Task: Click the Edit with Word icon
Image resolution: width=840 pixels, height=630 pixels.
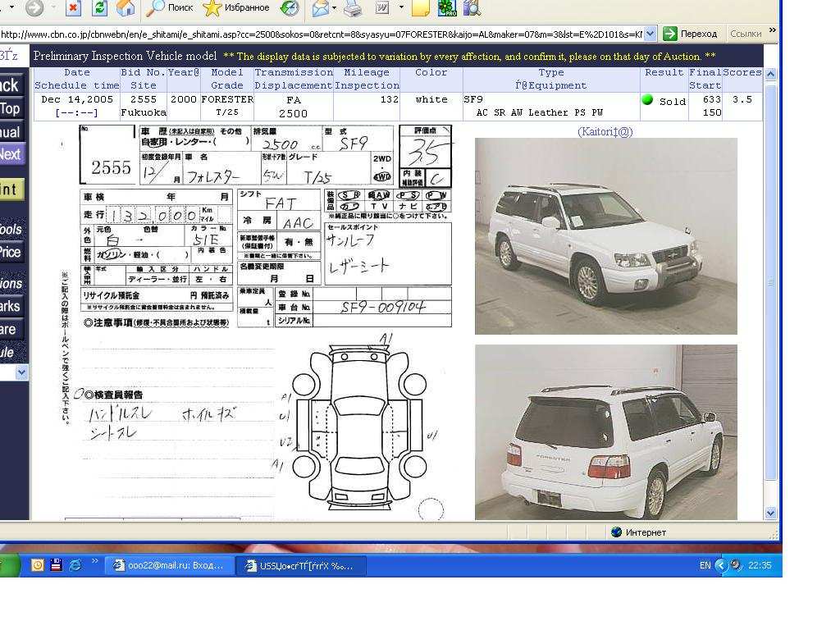Action: pos(382,7)
